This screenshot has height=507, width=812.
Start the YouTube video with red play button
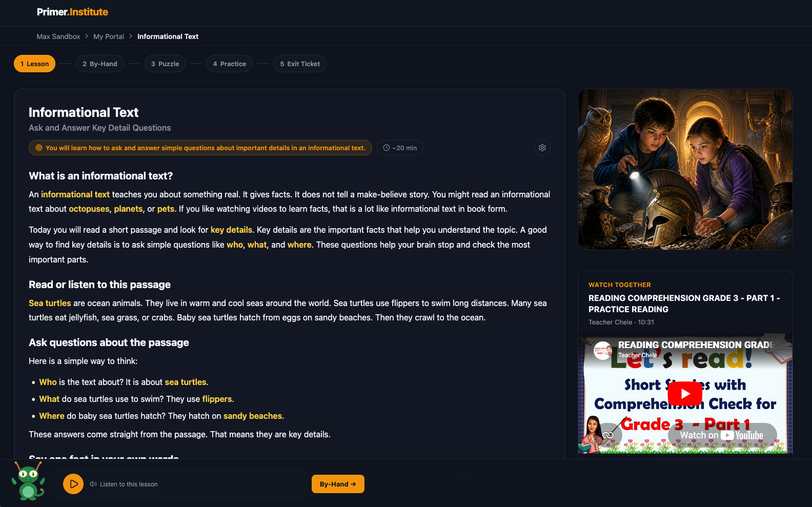pos(685,394)
